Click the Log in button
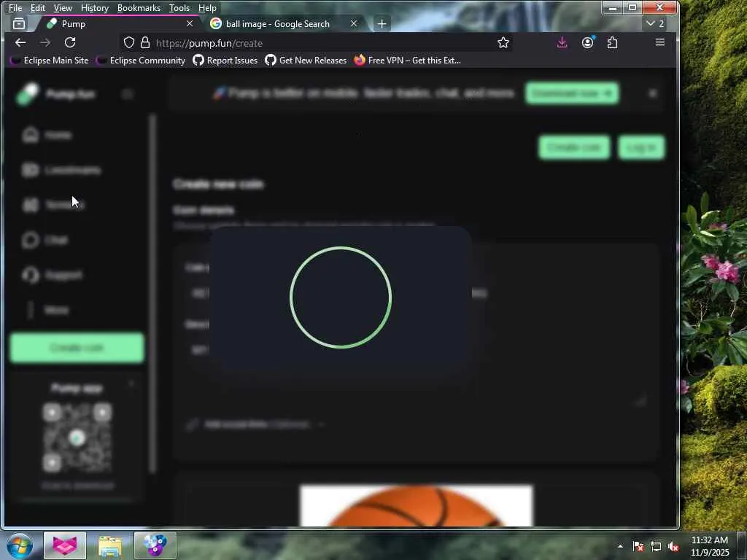Screen dimensions: 747x560 click(x=641, y=147)
